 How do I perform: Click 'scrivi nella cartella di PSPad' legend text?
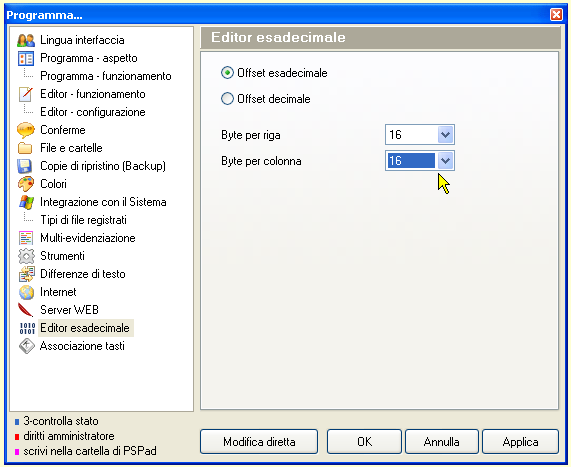(90, 451)
